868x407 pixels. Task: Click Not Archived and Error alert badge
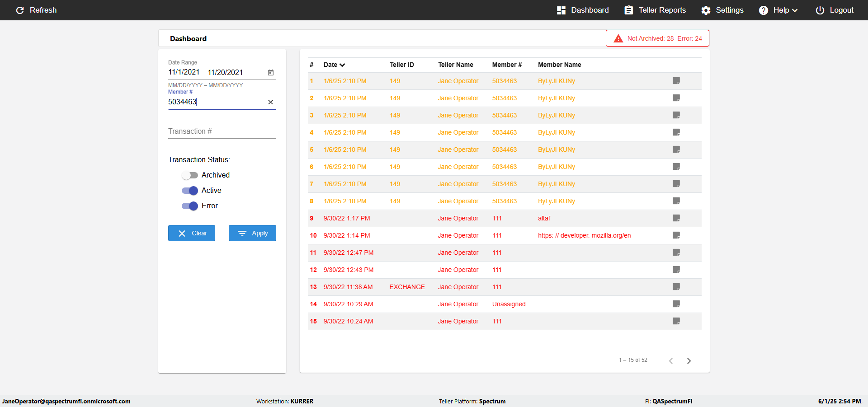(x=657, y=38)
